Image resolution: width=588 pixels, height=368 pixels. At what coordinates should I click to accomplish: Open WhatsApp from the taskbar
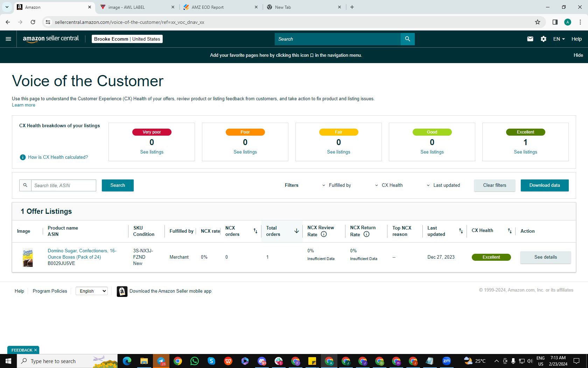(x=195, y=361)
